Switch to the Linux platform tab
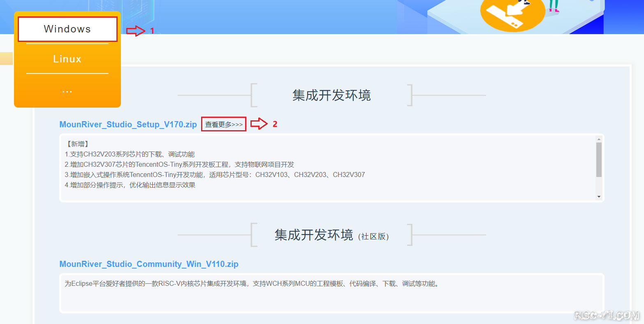The height and width of the screenshot is (324, 644). [x=67, y=59]
